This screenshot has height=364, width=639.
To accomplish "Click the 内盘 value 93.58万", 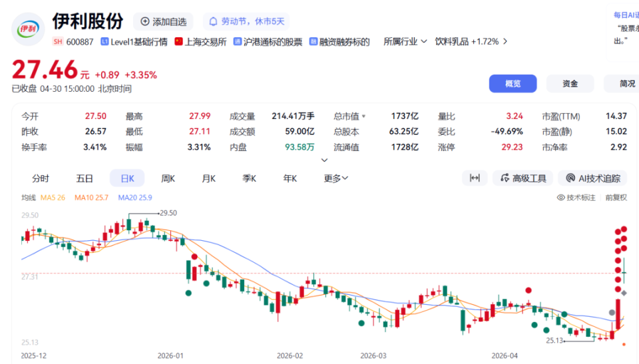I will [300, 147].
